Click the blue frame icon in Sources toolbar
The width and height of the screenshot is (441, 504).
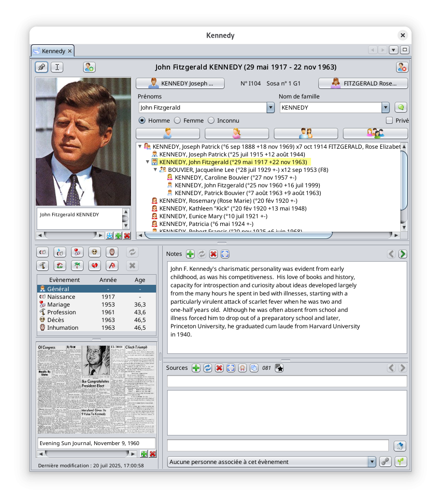(231, 368)
